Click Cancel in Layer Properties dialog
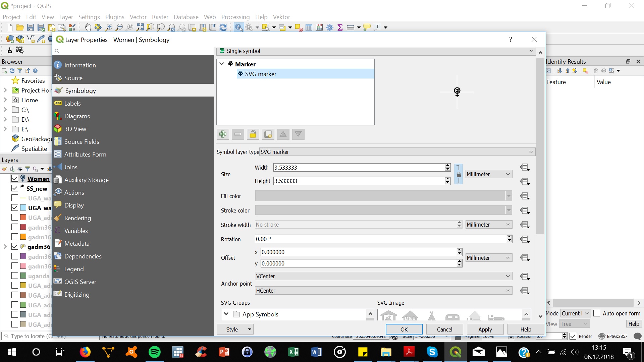 click(444, 329)
